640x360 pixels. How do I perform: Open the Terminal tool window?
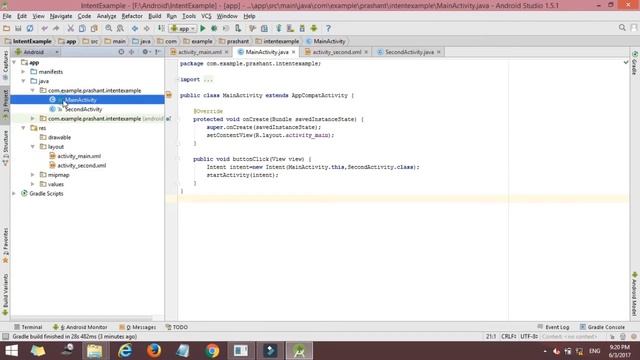28,327
